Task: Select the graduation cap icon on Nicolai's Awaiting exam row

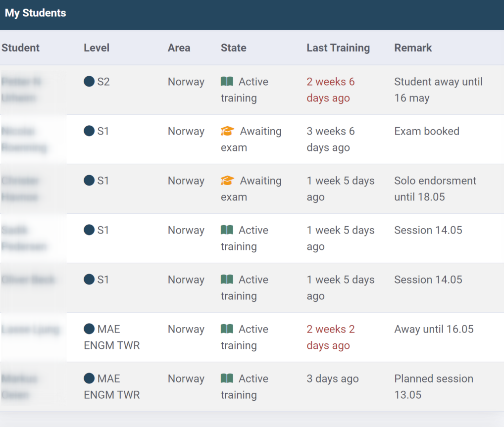Action: (227, 131)
